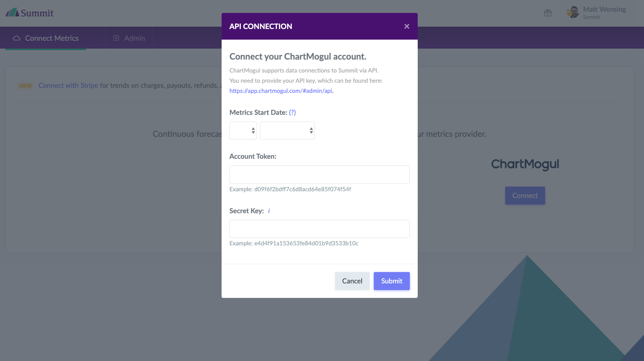
Task: Open the gift box icon
Action: pyautogui.click(x=548, y=13)
